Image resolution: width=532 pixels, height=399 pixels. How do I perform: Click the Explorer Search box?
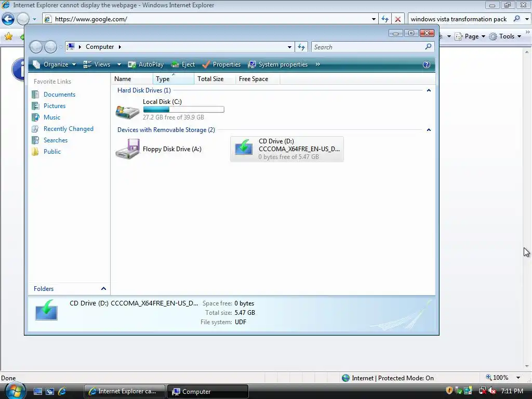(368, 47)
